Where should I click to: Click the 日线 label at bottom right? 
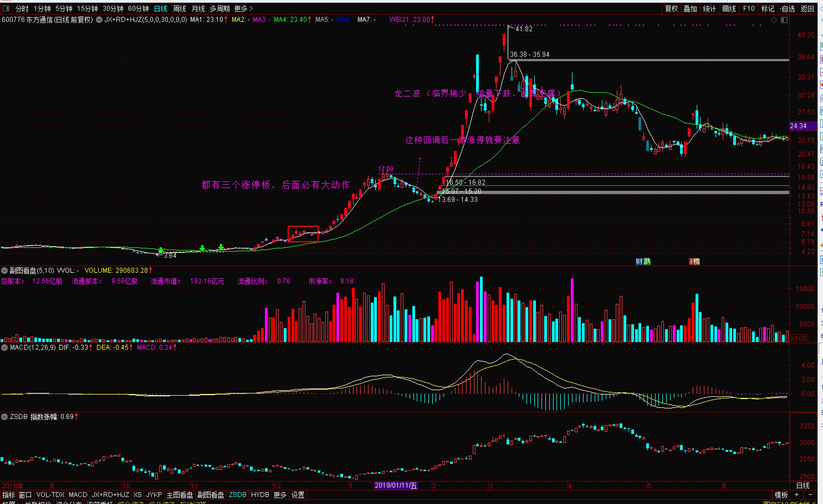(x=803, y=486)
